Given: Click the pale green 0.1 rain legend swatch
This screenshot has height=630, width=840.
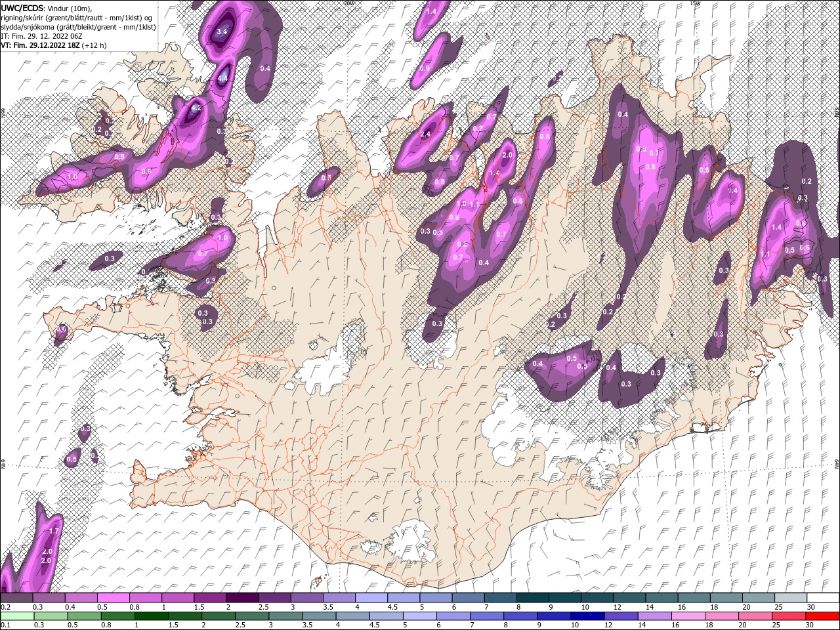Looking at the screenshot, I should pyautogui.click(x=16, y=616).
